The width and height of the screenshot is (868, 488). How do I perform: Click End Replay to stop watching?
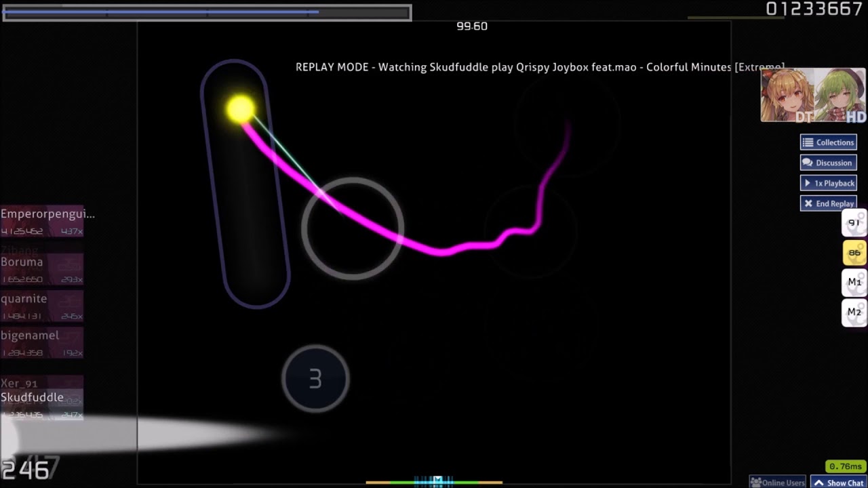click(828, 203)
